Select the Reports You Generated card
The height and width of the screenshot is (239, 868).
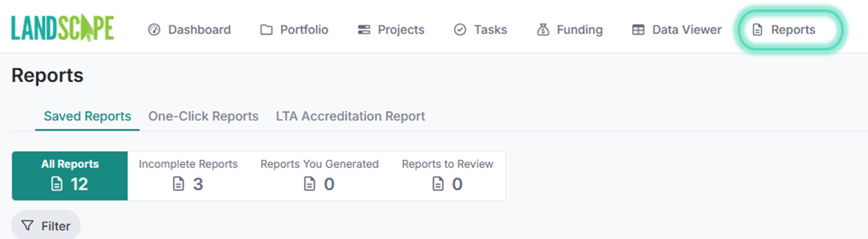[319, 176]
